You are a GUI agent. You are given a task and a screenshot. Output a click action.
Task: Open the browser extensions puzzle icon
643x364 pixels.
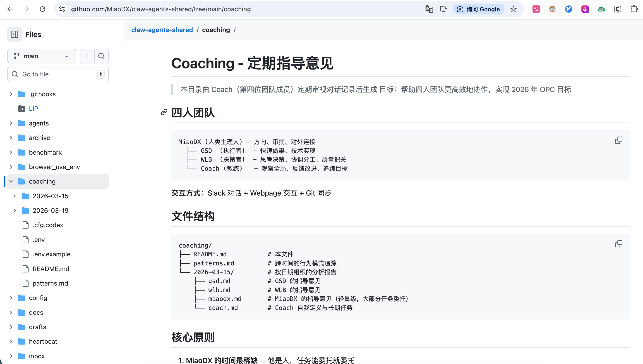[x=634, y=9]
